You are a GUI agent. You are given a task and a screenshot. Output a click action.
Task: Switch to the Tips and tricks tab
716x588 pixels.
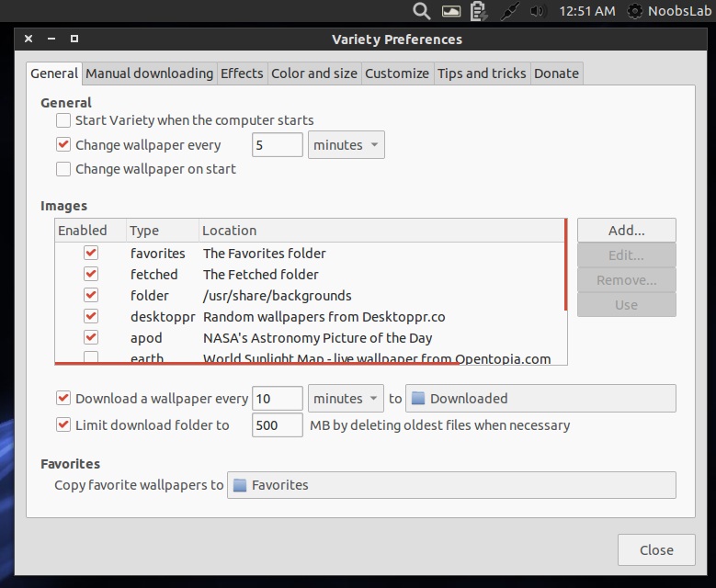(x=482, y=73)
